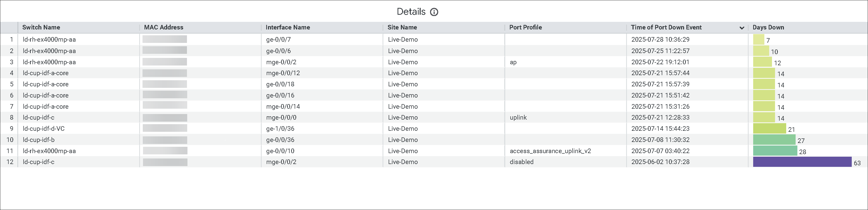Click the blurred MAC address in row 1
This screenshot has height=210, width=868.
(164, 39)
